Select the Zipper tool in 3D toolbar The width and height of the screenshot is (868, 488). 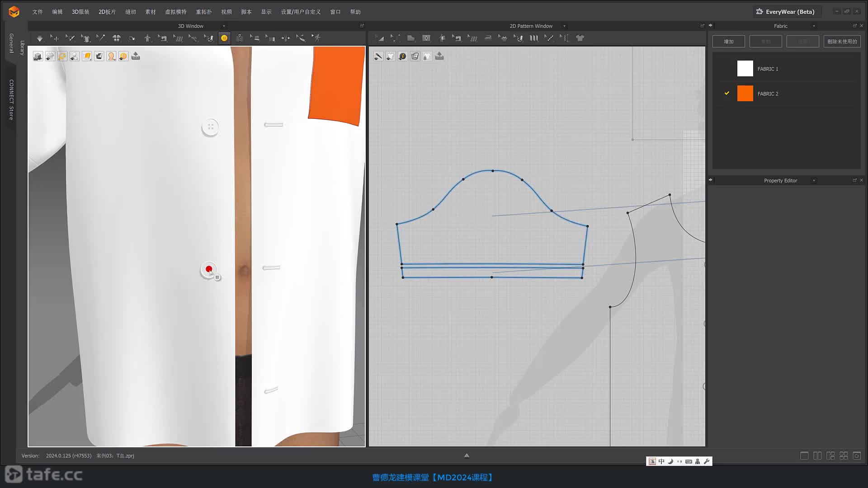pos(240,38)
